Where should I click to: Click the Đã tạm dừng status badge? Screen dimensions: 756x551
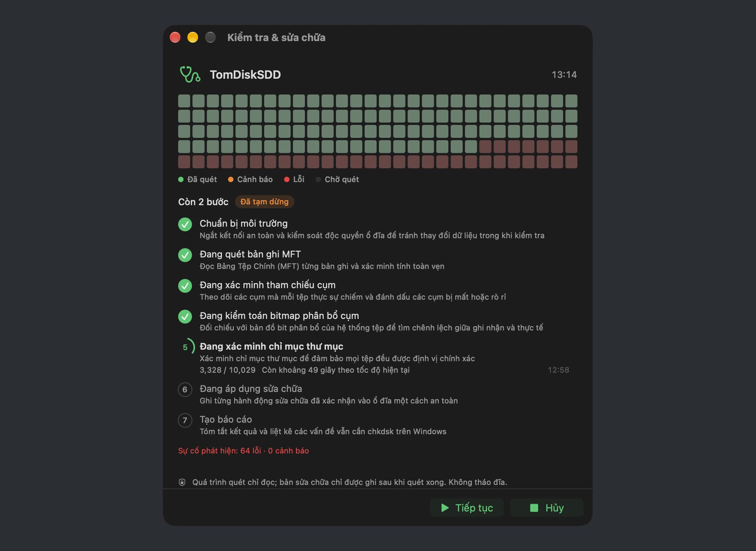coord(265,202)
